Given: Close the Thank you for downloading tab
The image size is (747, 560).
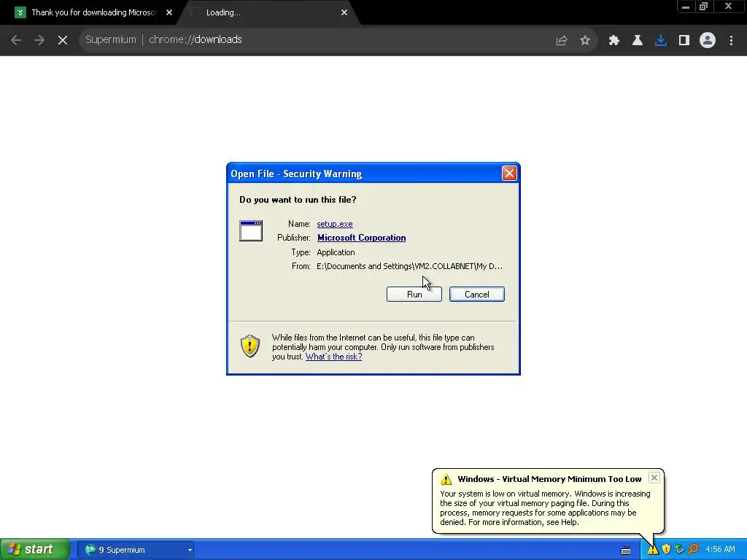Looking at the screenshot, I should 169,12.
